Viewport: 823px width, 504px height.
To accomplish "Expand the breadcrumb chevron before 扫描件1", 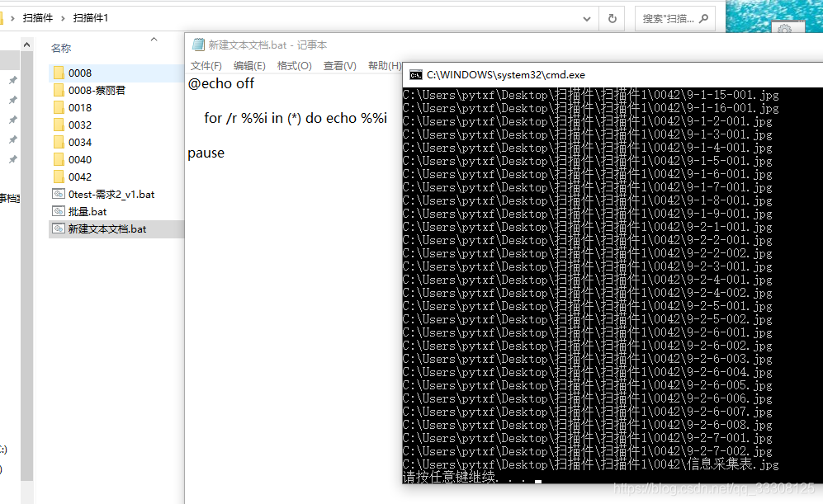I will point(63,18).
